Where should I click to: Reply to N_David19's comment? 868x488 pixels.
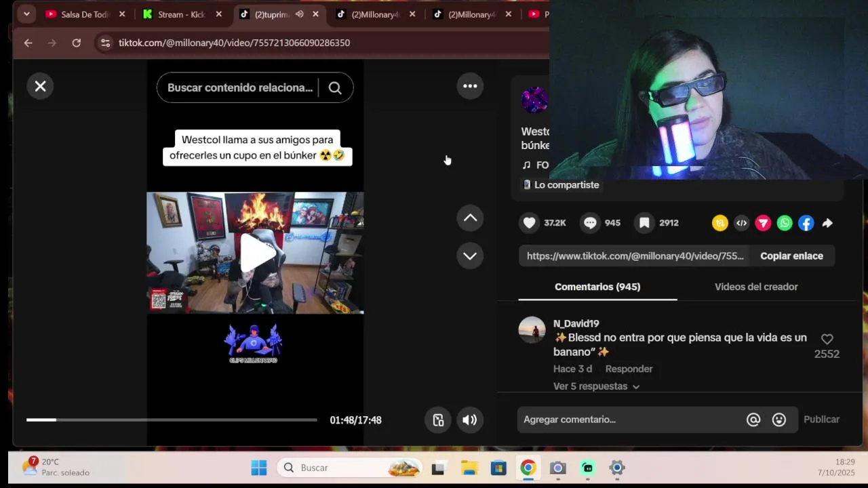tap(629, 369)
